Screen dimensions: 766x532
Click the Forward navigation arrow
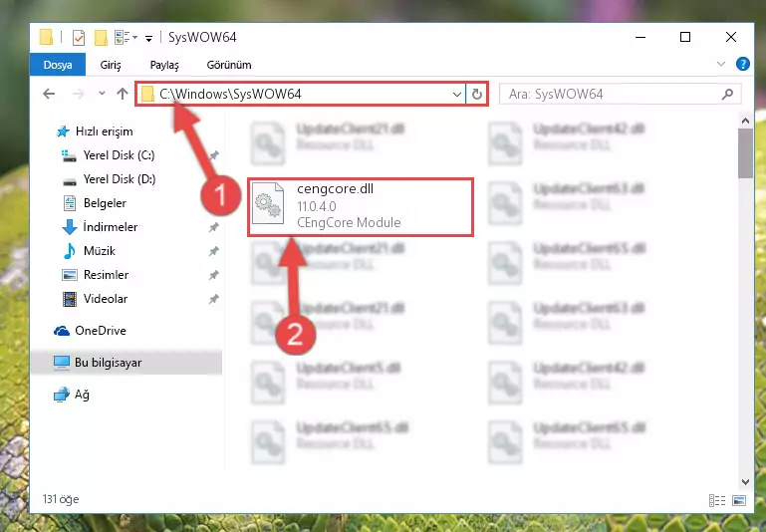tap(78, 94)
